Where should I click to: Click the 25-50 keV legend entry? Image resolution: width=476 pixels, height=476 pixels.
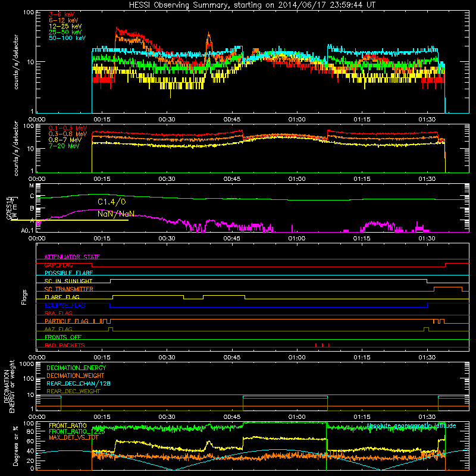coord(65,32)
